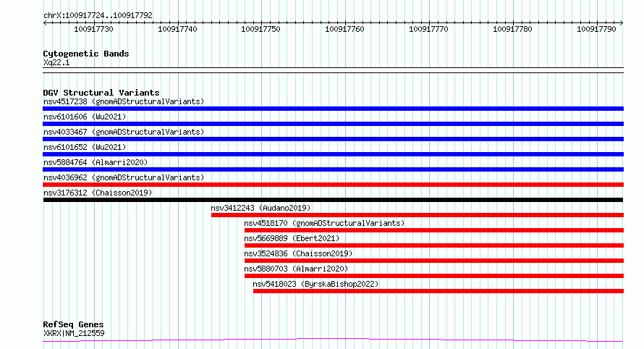This screenshot has width=644, height=349.
Task: Open variant nsv4036962 label
Action: (x=124, y=177)
